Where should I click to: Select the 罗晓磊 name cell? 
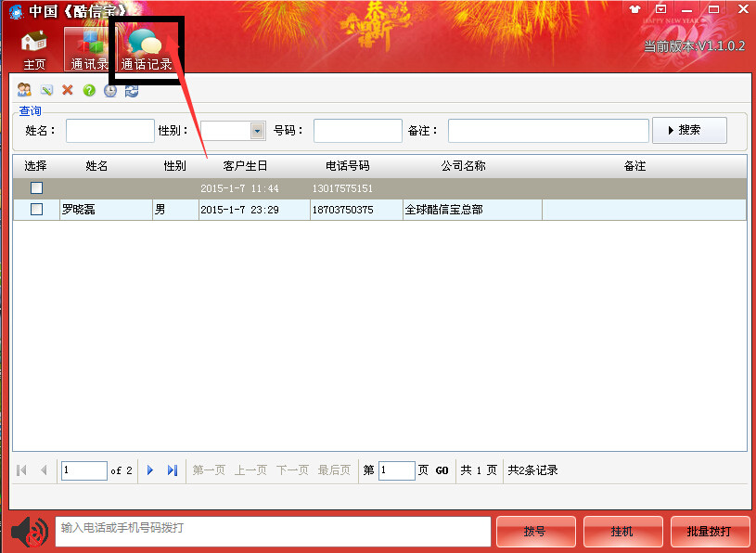coord(106,210)
